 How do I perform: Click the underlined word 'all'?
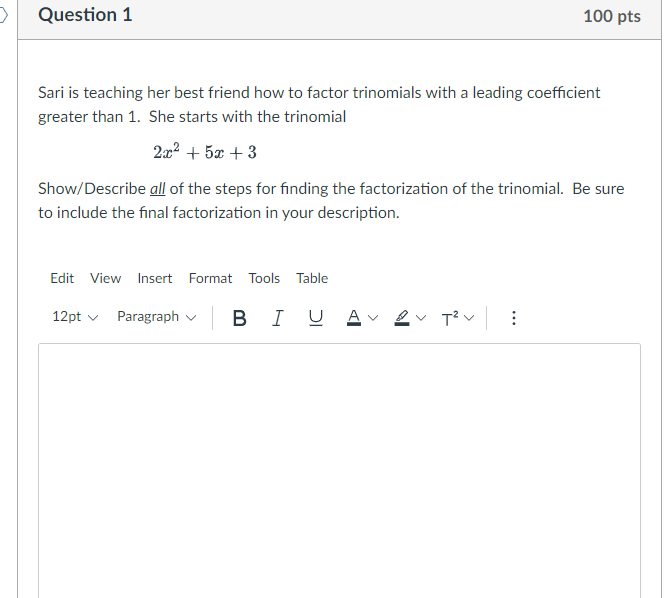157,189
